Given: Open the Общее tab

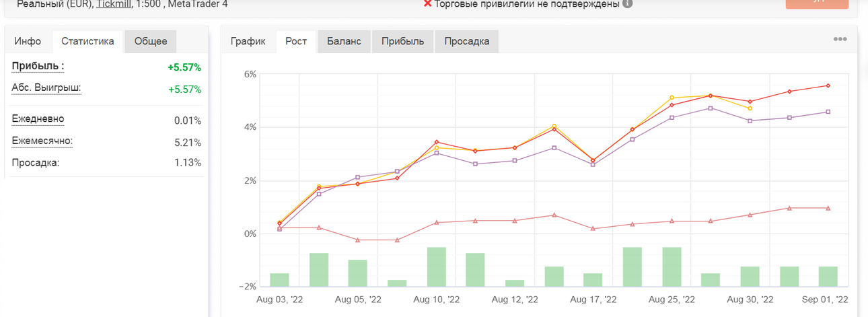Looking at the screenshot, I should pyautogui.click(x=151, y=41).
